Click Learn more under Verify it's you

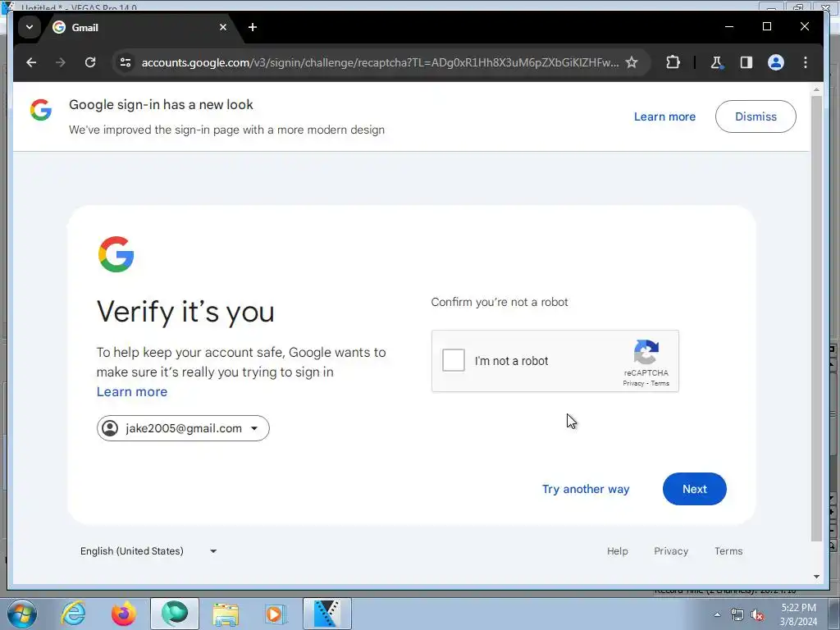point(132,391)
